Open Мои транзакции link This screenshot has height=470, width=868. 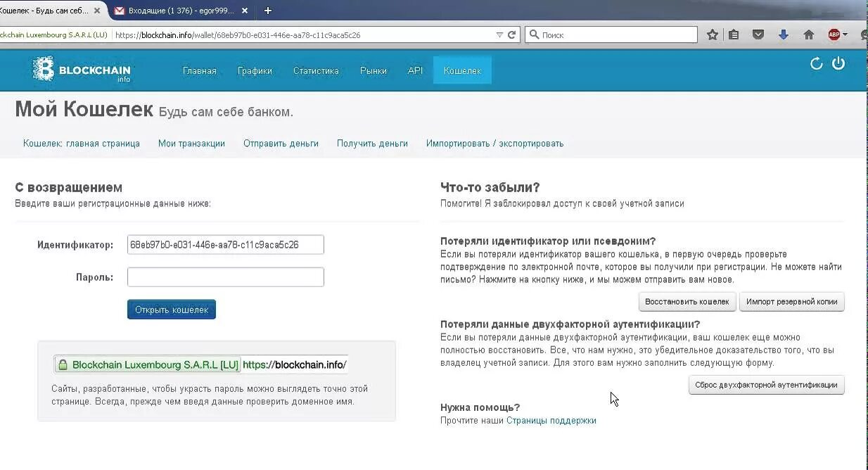click(191, 144)
